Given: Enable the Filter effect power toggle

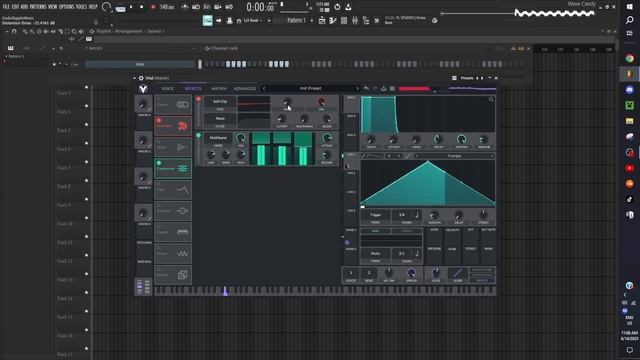Looking at the screenshot, I should (x=159, y=184).
